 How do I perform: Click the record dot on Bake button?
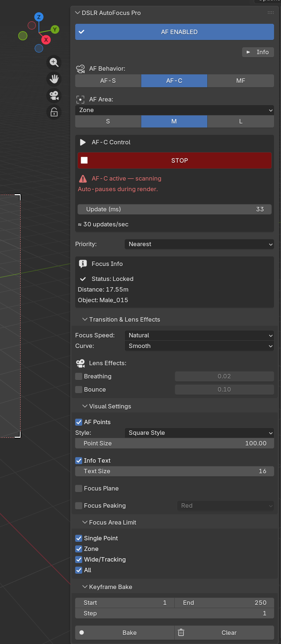pyautogui.click(x=82, y=633)
